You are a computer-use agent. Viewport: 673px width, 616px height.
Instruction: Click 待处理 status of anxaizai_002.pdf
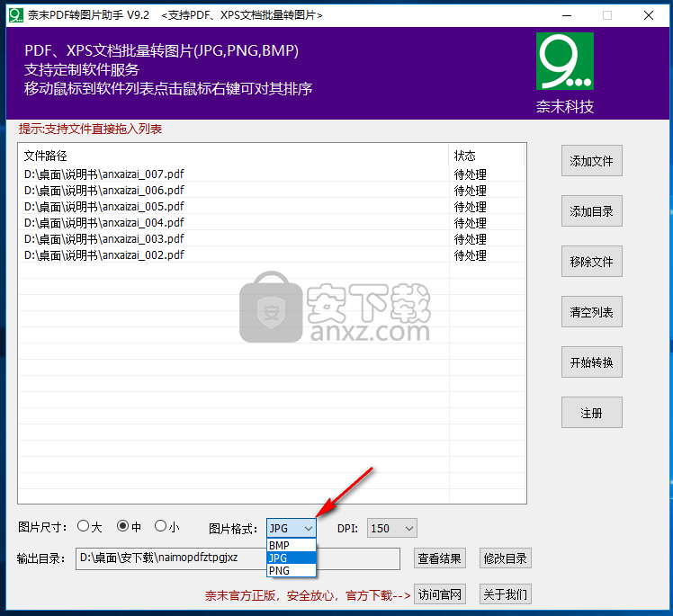[470, 255]
